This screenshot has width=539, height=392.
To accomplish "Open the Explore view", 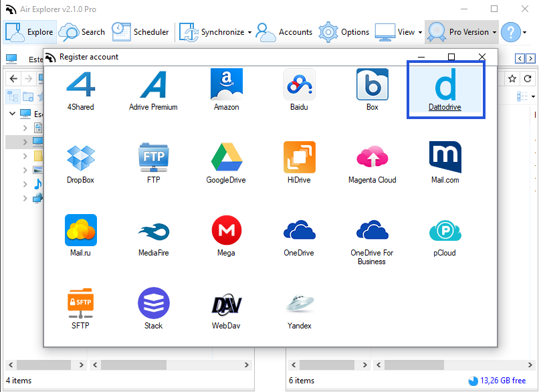I will (29, 32).
